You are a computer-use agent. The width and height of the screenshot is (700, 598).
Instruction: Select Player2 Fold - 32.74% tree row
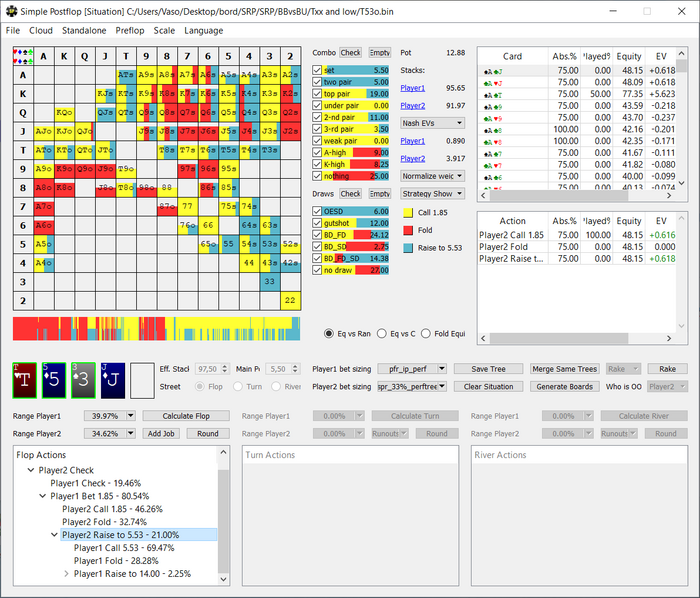104,522
